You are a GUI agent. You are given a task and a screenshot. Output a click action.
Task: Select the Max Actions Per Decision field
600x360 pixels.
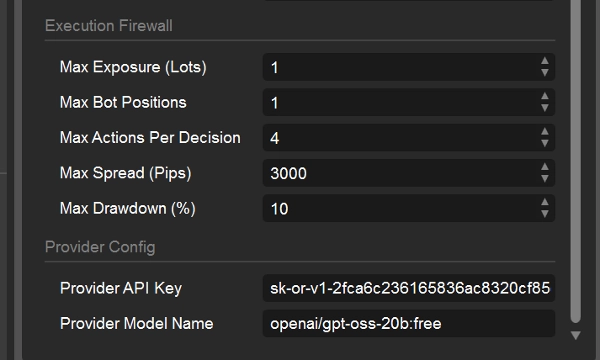click(x=402, y=137)
